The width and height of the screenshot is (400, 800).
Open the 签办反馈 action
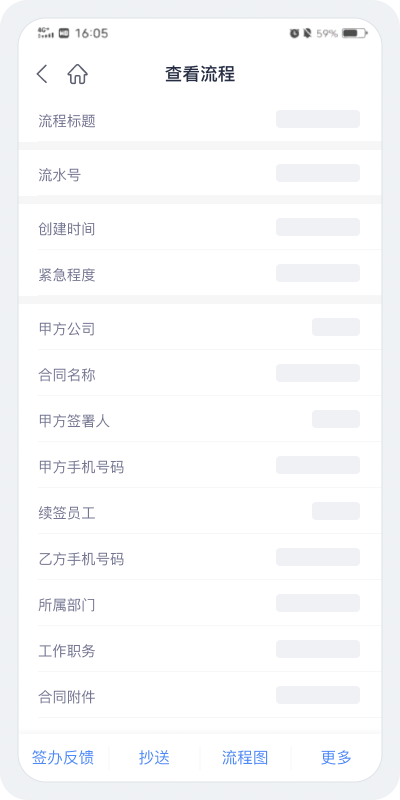(63, 758)
